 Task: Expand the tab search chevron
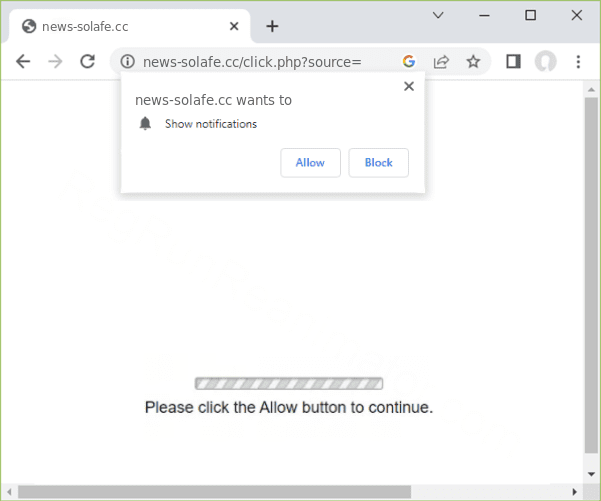coord(438,15)
